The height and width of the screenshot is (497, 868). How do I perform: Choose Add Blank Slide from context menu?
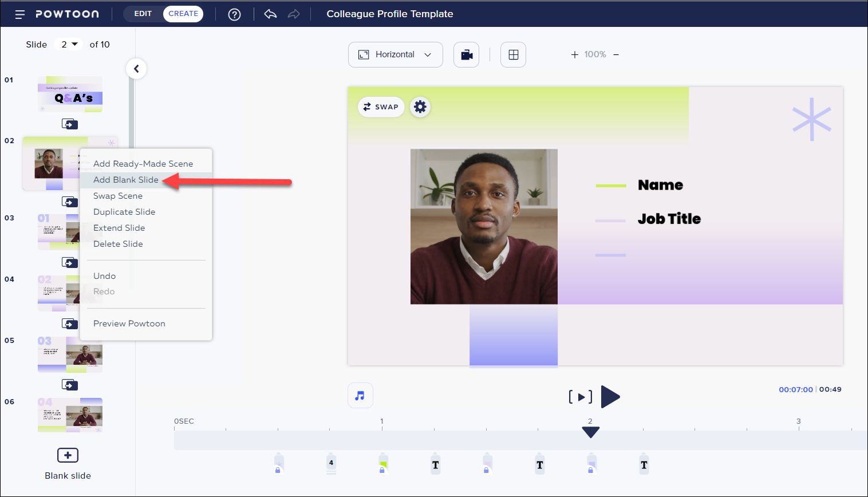pos(126,180)
